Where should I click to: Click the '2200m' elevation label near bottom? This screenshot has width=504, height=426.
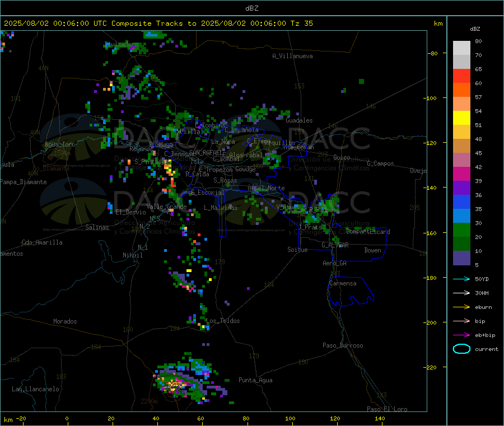(149, 401)
